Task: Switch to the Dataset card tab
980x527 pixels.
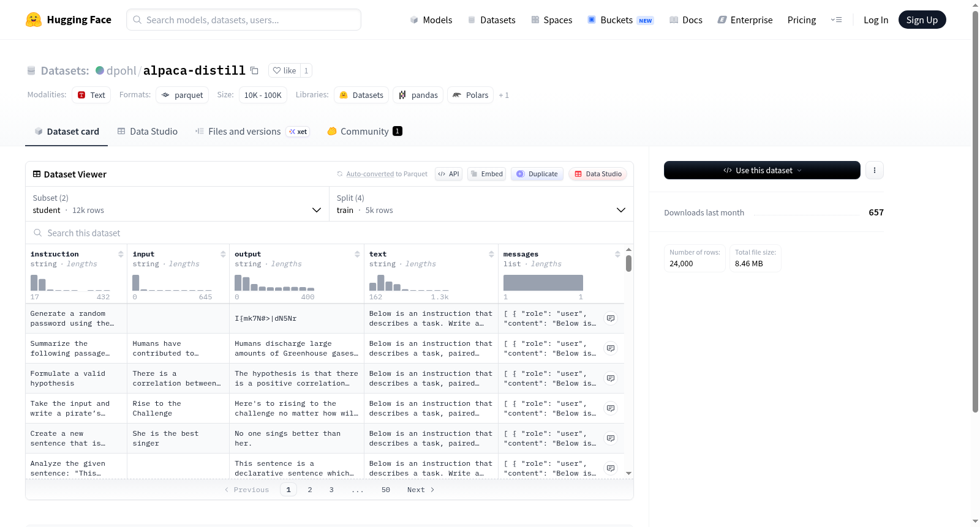Action: [x=67, y=132]
